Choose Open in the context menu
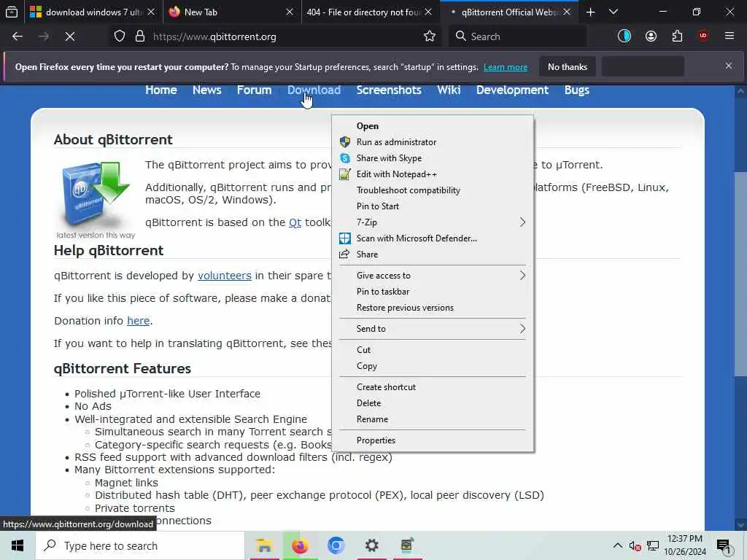 tap(433, 125)
